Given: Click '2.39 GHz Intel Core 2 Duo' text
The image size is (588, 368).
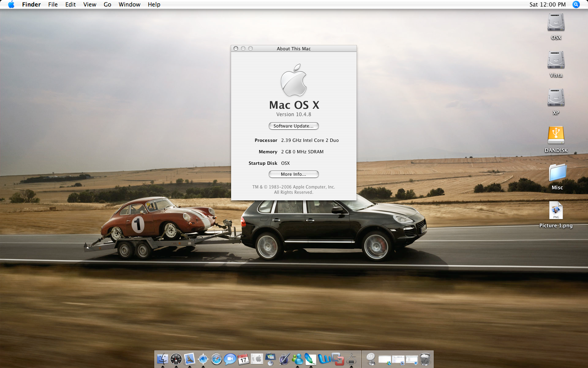Looking at the screenshot, I should [x=310, y=140].
